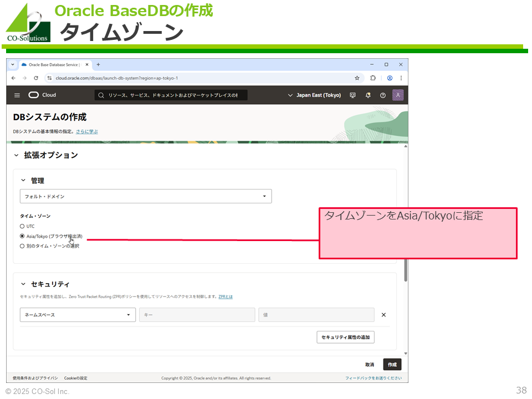
Task: Remove the security attribute row with X
Action: 383,315
